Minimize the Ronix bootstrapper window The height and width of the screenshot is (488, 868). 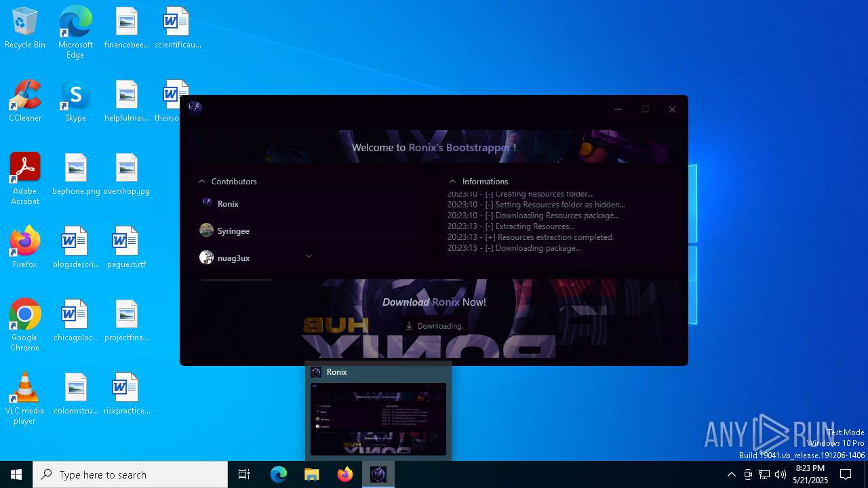618,109
